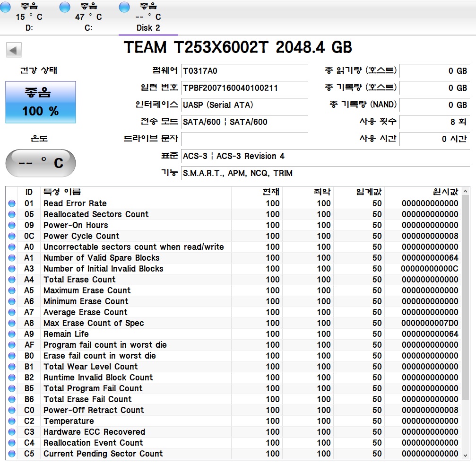Select the C: drive tab

coord(89,17)
